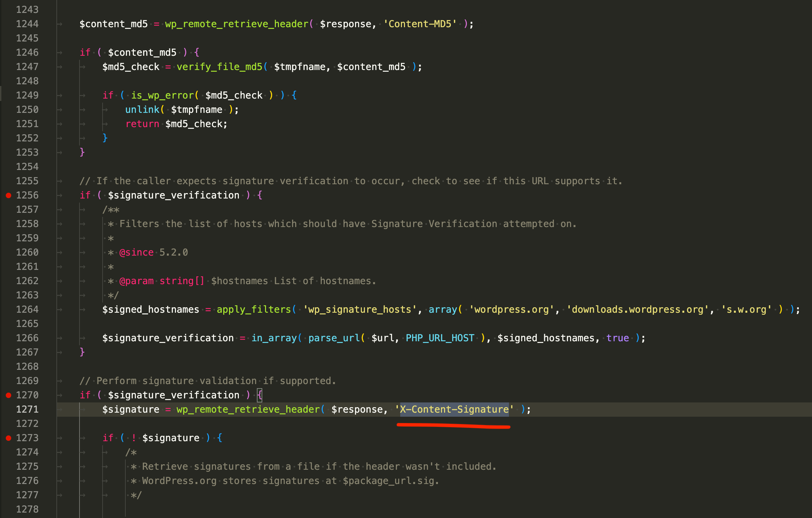812x518 pixels.
Task: Click closing brace on line 1252
Action: pyautogui.click(x=105, y=138)
